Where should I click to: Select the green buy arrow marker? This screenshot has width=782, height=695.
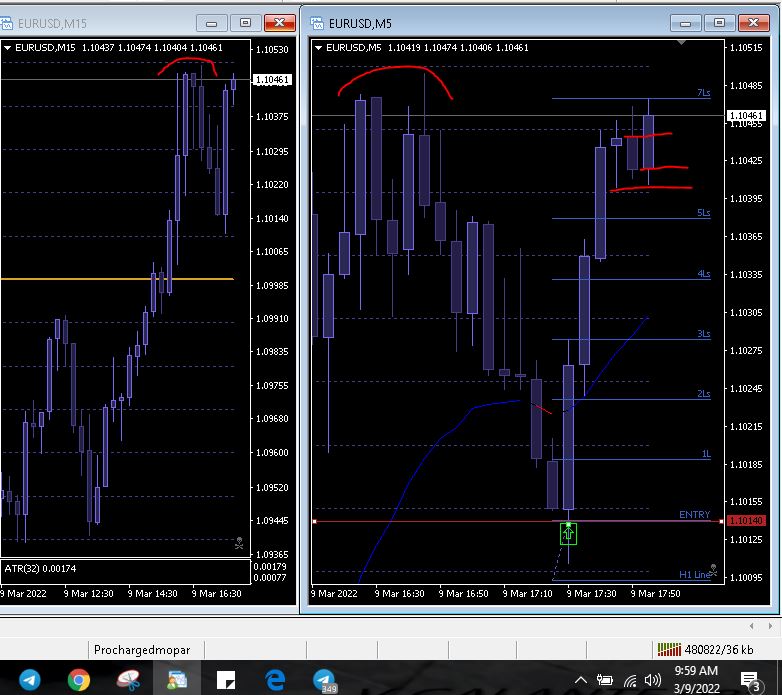pyautogui.click(x=568, y=533)
